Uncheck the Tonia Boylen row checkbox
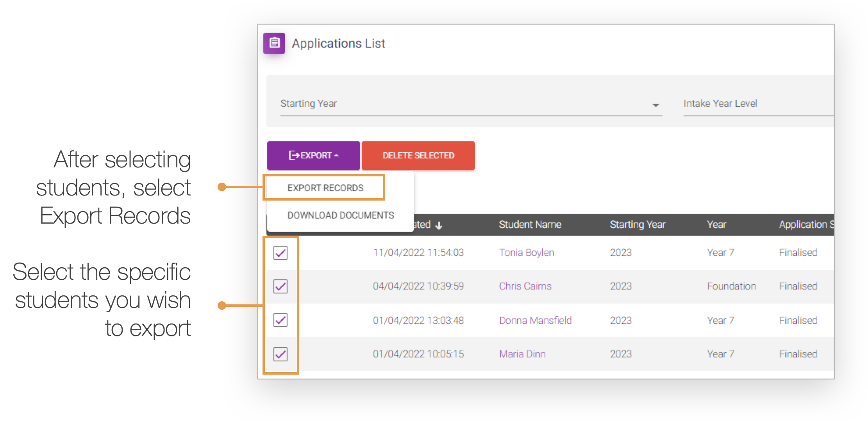The width and height of the screenshot is (868, 423). click(x=280, y=252)
